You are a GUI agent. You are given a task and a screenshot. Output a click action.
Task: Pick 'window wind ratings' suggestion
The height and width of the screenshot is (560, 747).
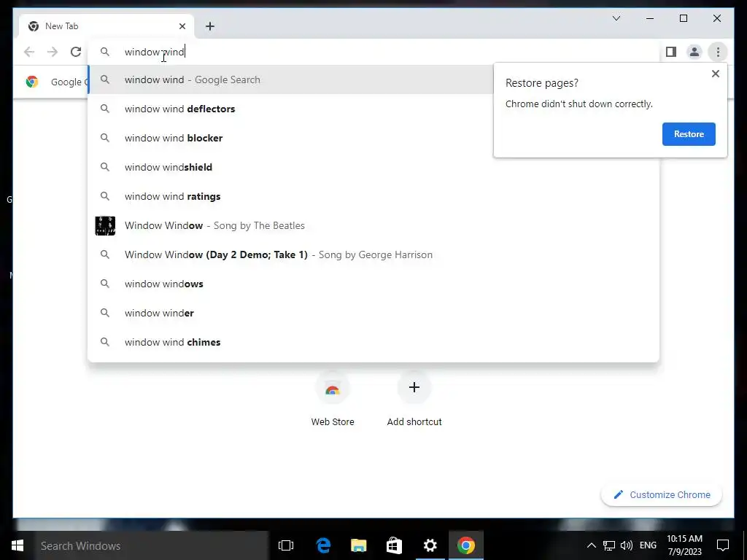[373, 196]
